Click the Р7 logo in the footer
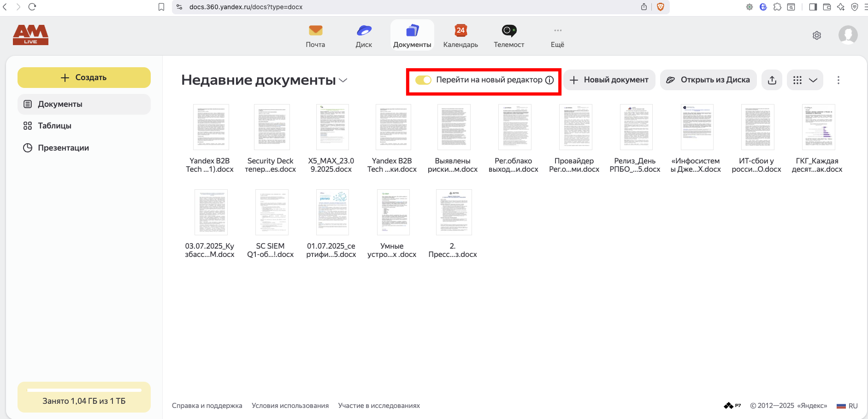The image size is (868, 419). pos(732,406)
